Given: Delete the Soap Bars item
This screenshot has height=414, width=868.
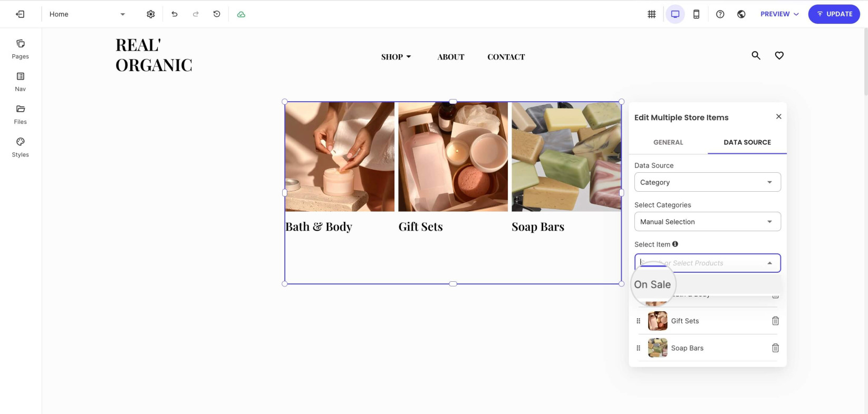Looking at the screenshot, I should [775, 348].
